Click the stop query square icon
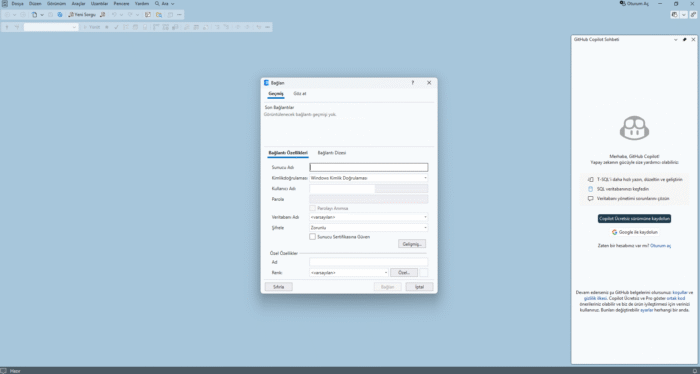 point(107,27)
